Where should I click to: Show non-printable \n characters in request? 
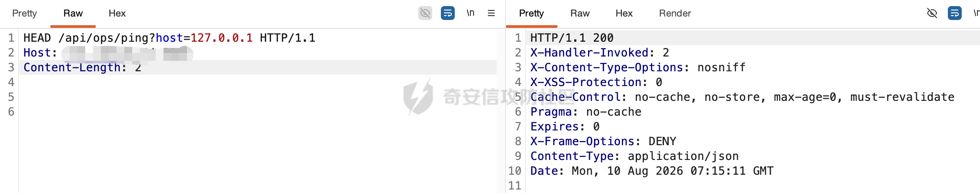tap(470, 13)
